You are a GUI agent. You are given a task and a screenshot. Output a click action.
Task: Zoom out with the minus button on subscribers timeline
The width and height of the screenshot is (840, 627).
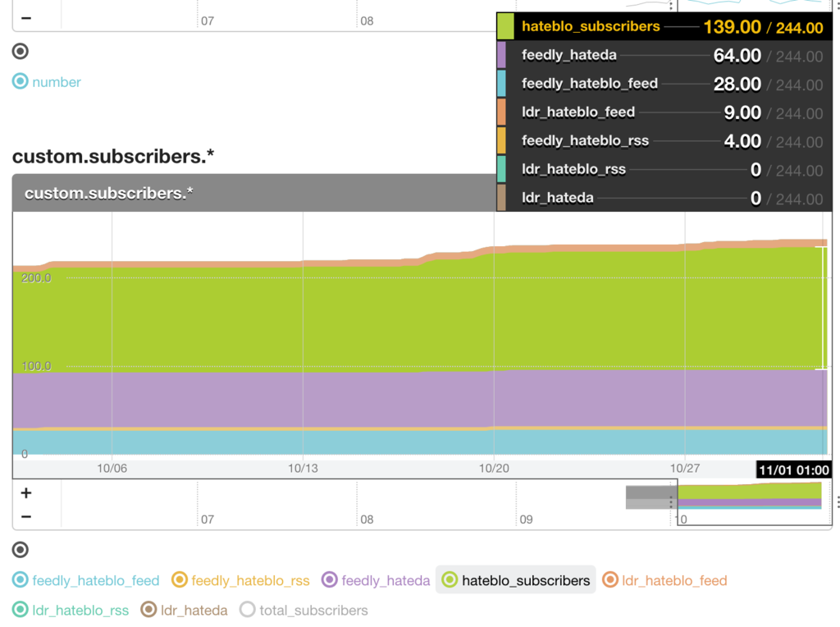(x=26, y=516)
